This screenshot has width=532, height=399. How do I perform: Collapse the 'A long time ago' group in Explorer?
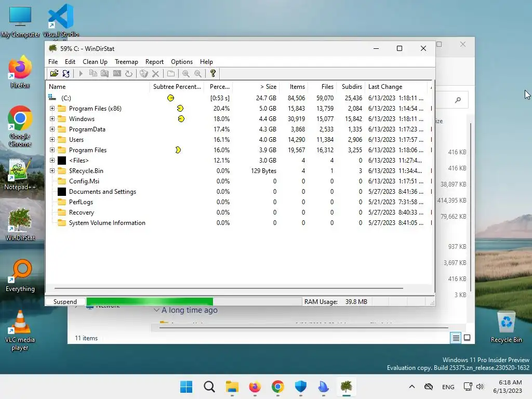(x=156, y=310)
